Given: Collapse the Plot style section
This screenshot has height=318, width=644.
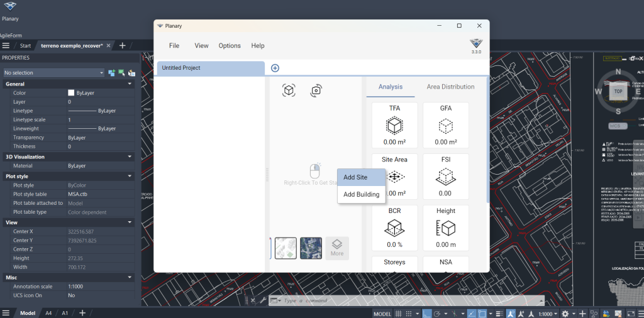Looking at the screenshot, I should tap(130, 176).
